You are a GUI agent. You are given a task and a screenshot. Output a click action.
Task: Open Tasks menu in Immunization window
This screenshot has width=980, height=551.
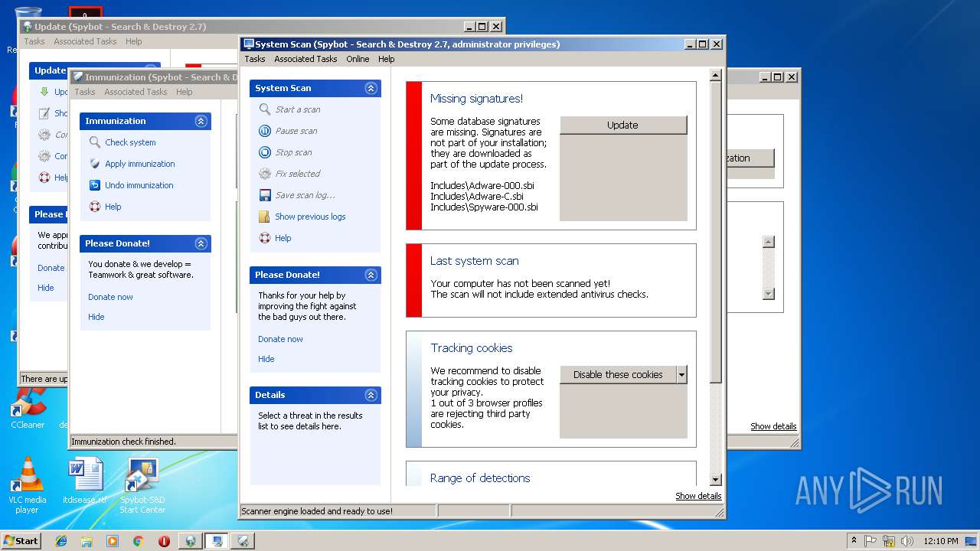click(x=85, y=92)
